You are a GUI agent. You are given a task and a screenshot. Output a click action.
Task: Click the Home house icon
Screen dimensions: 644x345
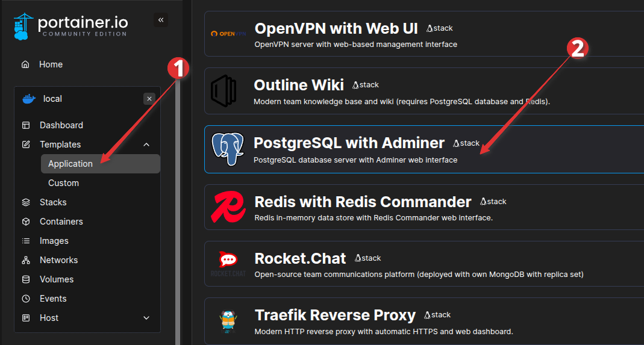point(25,64)
